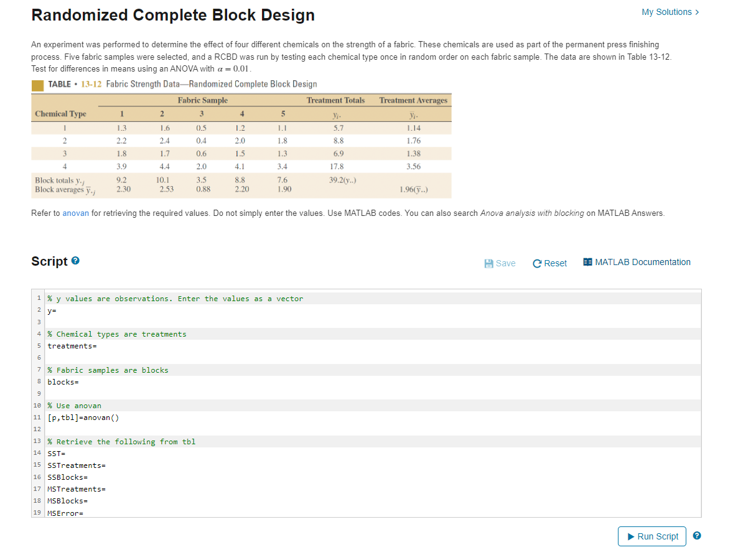Click the MATLAB Documentation label

coord(642,262)
